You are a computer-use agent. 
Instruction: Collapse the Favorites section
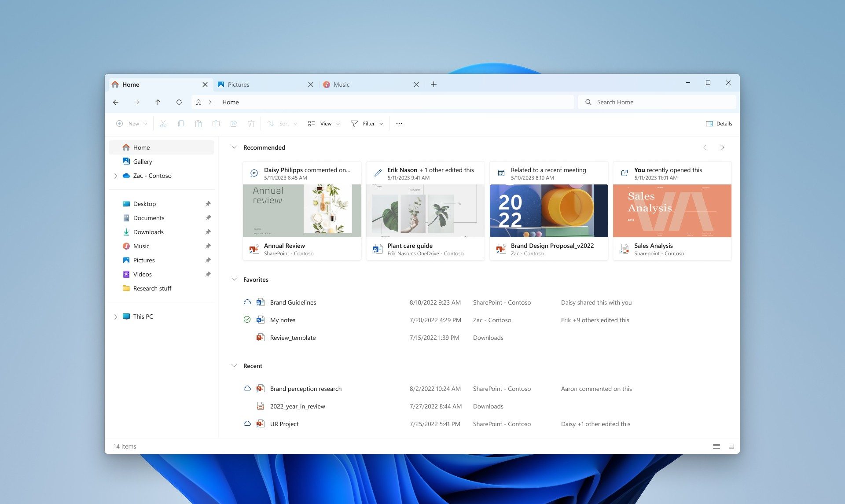point(235,279)
